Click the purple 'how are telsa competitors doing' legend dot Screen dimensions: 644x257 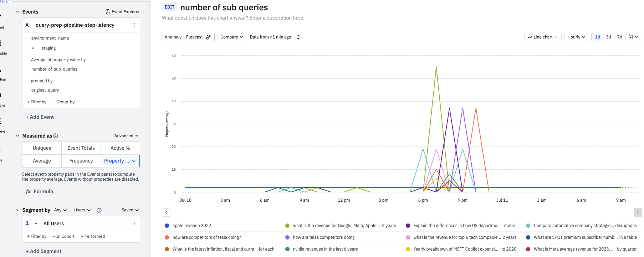(x=287, y=237)
